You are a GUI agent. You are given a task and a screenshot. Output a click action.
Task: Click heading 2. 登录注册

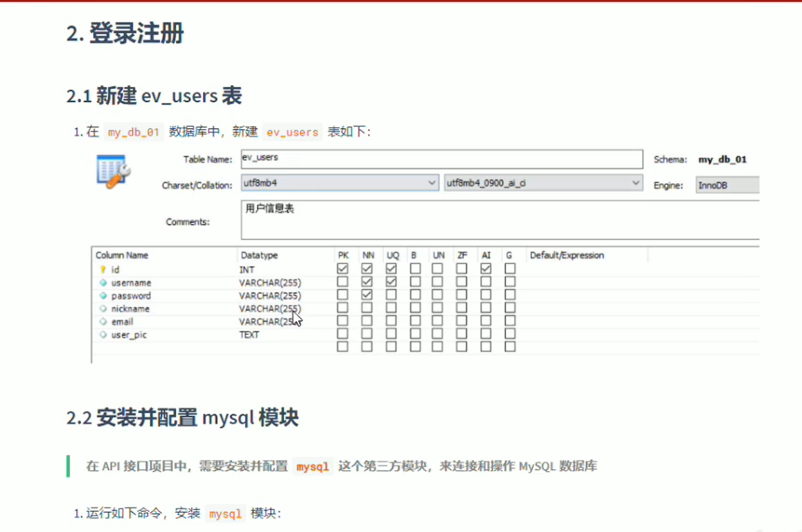pyautogui.click(x=125, y=34)
